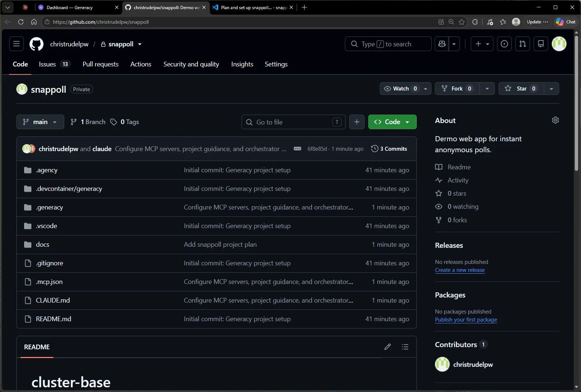Reload the browser page

tap(21, 22)
